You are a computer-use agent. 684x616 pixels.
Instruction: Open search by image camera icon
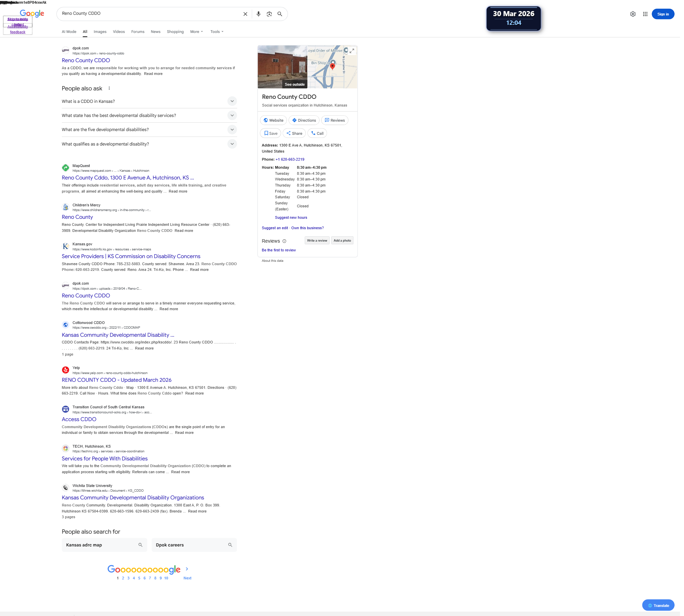pos(269,14)
